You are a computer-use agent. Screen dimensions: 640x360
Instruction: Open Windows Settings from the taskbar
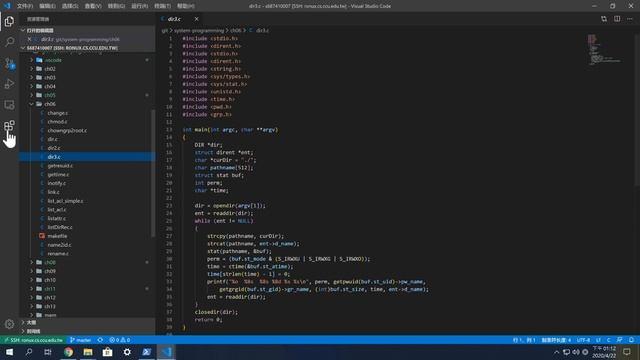point(127,352)
